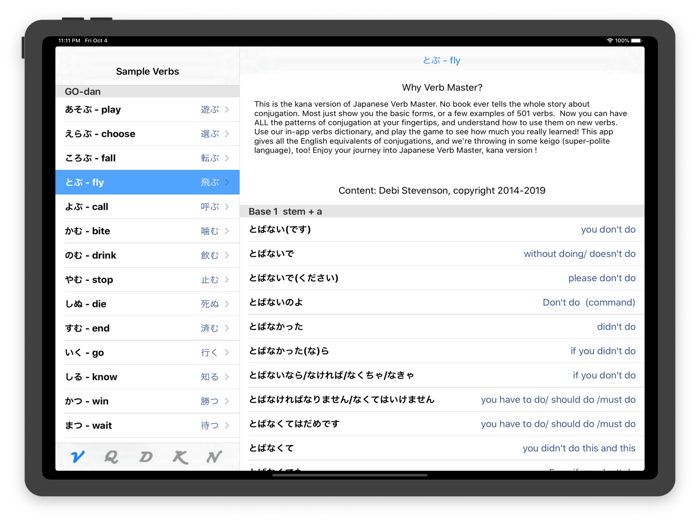Viewport: 700px width, 525px height.
Task: Tap the 'Why Verb Master?' heading
Action: pyautogui.click(x=442, y=88)
